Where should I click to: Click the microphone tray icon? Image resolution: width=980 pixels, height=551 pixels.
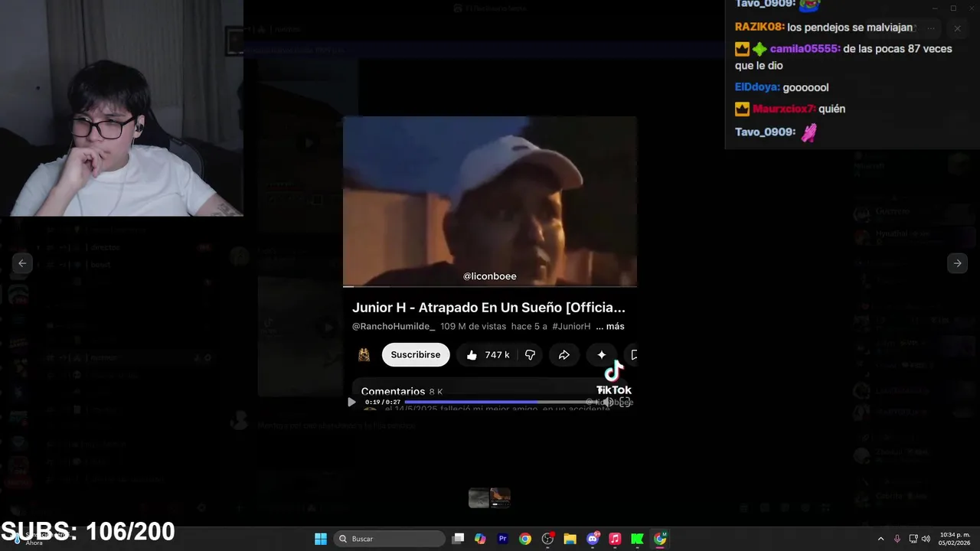coord(897,539)
